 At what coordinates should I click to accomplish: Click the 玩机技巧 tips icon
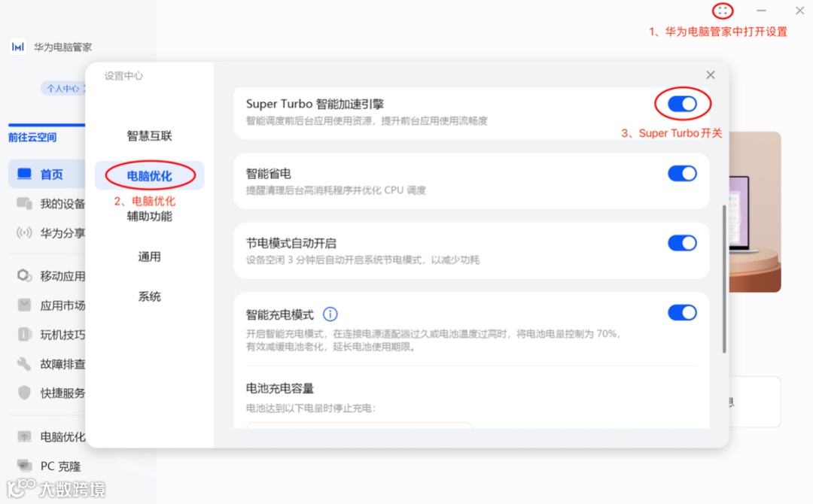point(24,335)
